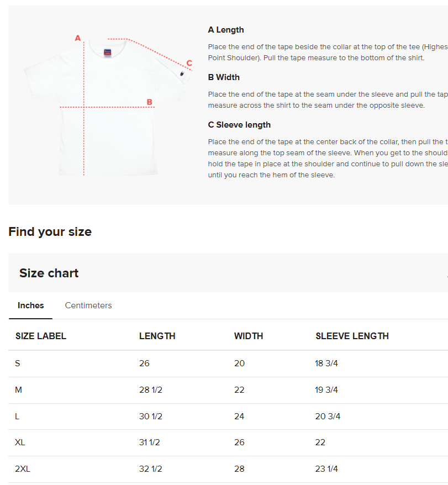The image size is (448, 485).
Task: Click the XL sleeve length value 22
Action: point(320,442)
